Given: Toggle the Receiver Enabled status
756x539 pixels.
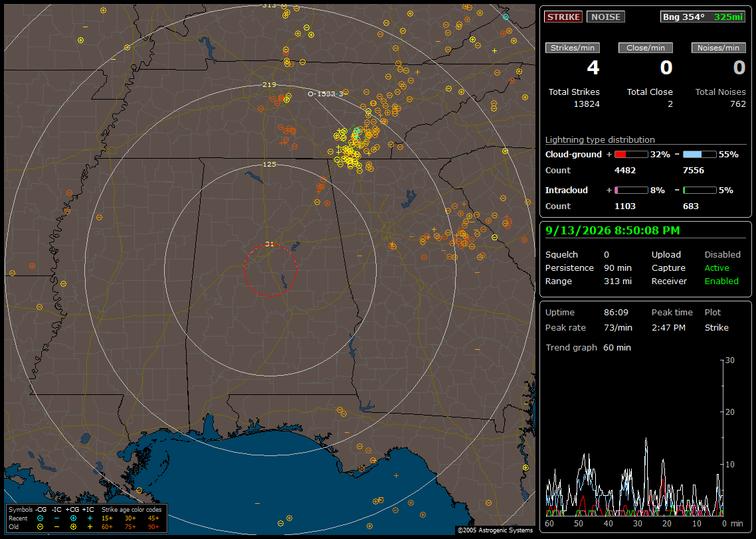Looking at the screenshot, I should pos(721,281).
